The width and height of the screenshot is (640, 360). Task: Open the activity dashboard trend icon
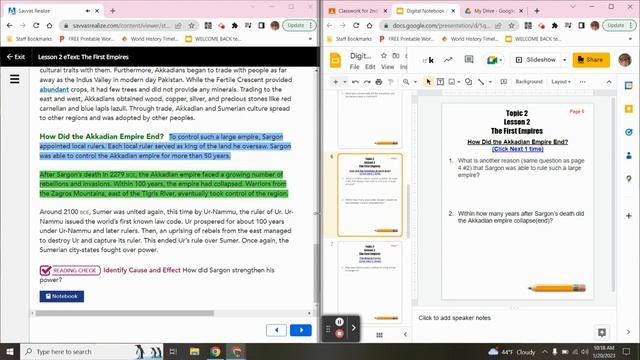tap(448, 60)
